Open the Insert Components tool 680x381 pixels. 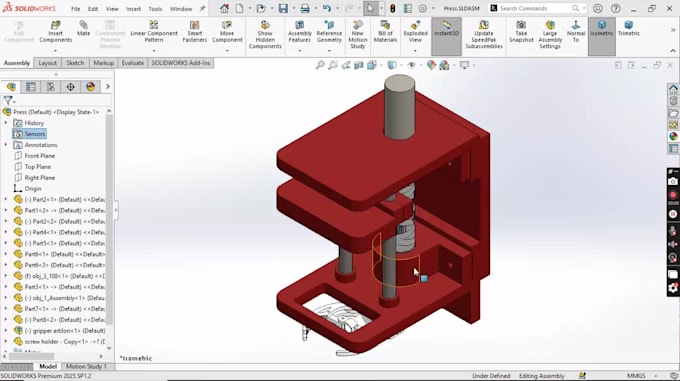pos(56,32)
